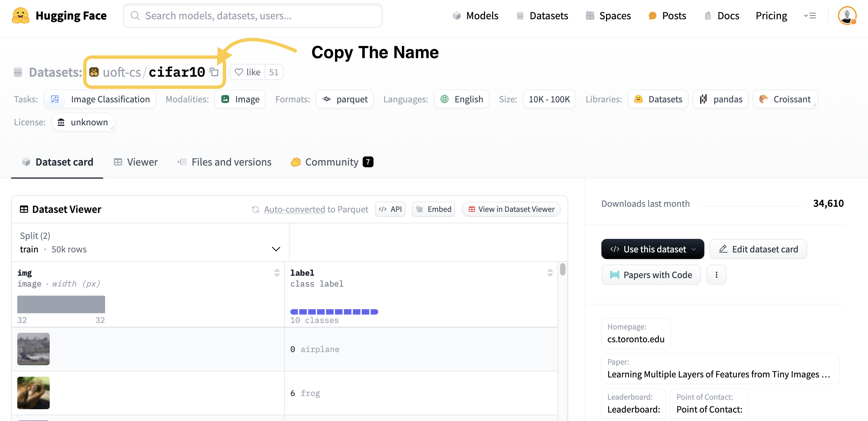This screenshot has height=421, width=868.
Task: Click the cs.toronto.edu homepage link
Action: 636,339
